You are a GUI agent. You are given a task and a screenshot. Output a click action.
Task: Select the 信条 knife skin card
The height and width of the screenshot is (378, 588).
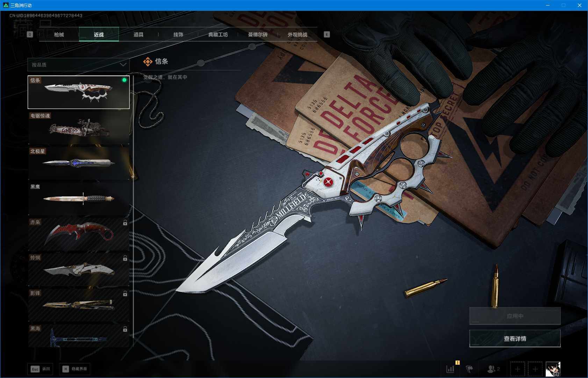click(79, 92)
